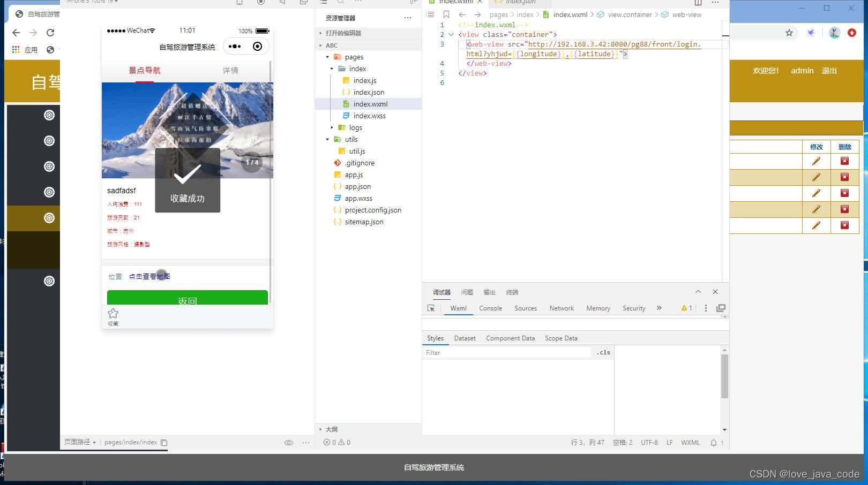
Task: Click the red delete icon in last table row
Action: 844,225
